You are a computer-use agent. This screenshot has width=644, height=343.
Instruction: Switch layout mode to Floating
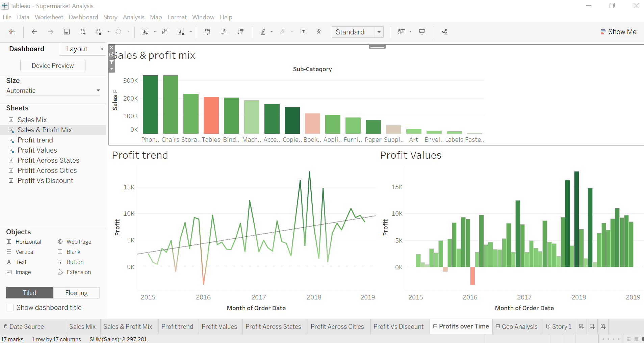pos(76,293)
